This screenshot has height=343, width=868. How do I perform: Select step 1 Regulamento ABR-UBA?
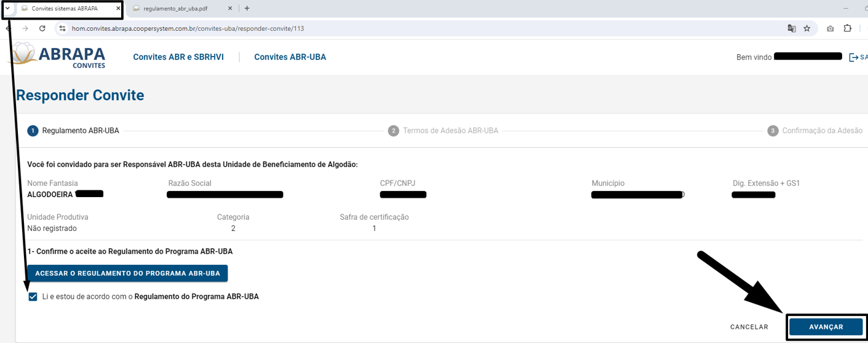pos(74,131)
